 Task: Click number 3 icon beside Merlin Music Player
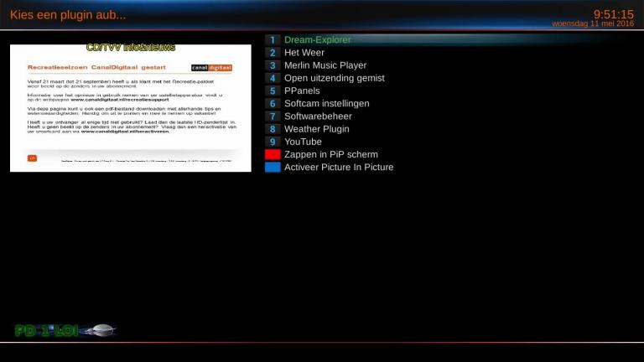(x=273, y=65)
